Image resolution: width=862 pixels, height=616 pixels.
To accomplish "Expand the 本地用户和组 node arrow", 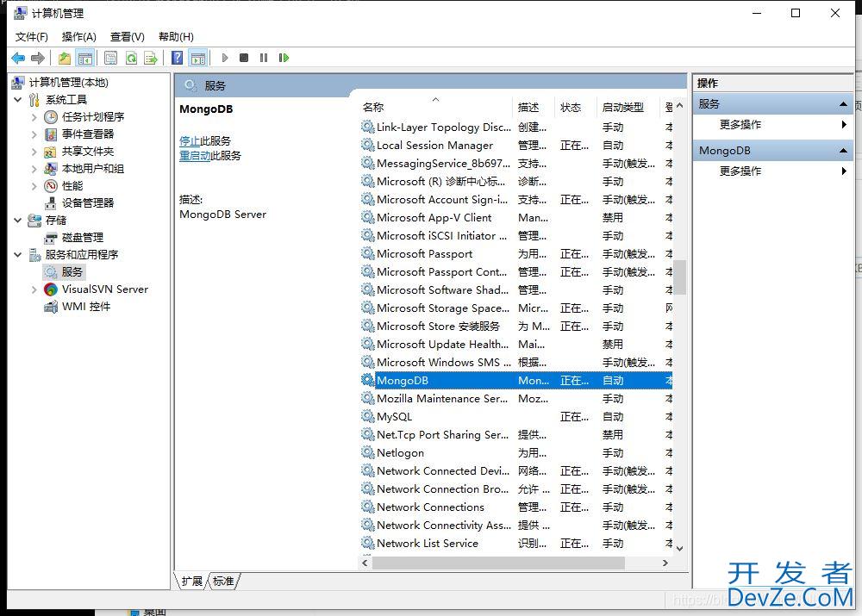I will pyautogui.click(x=34, y=169).
